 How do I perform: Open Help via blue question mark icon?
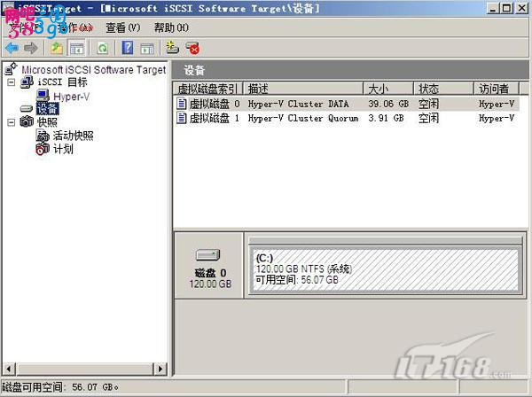coord(128,48)
